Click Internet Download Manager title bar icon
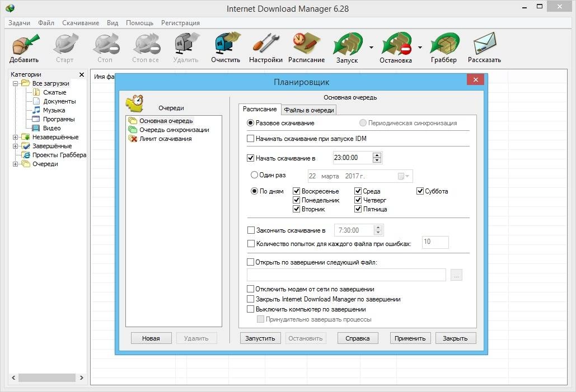This screenshot has width=576, height=392. 10,8
